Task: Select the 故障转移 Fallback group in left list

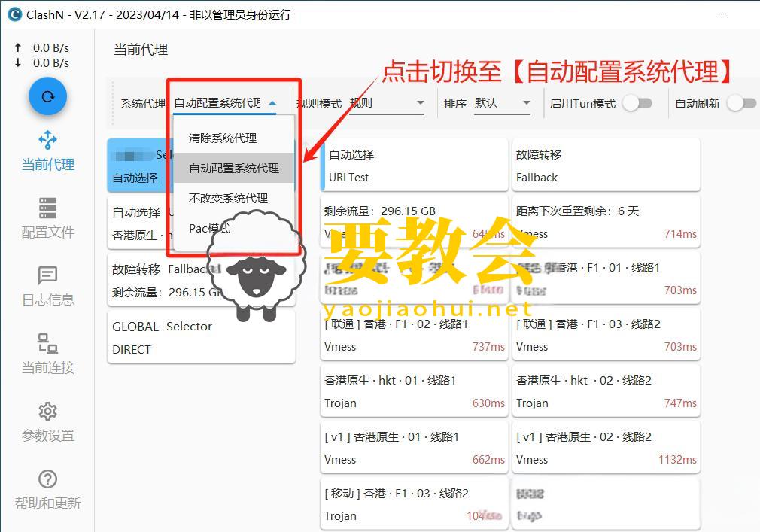Action: pos(201,280)
